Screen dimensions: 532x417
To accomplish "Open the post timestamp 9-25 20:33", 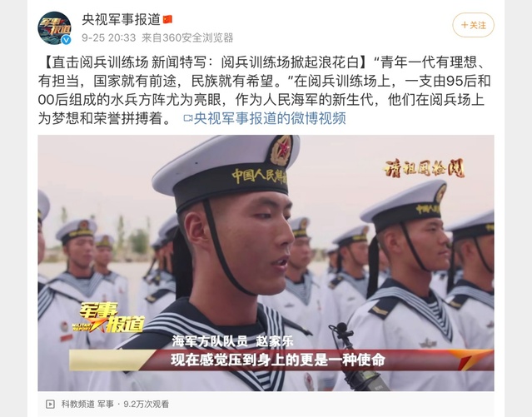I will pos(108,37).
